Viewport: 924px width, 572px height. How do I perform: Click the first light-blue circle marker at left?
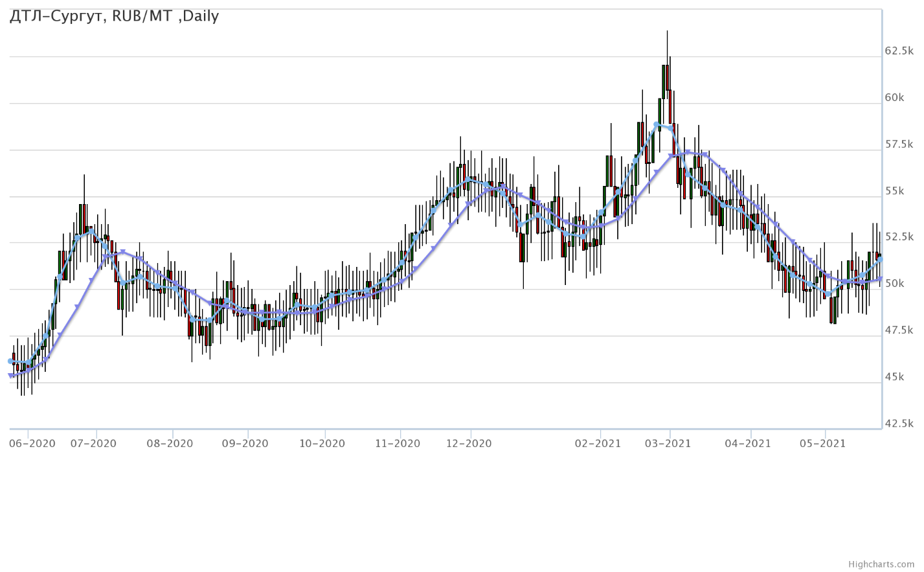coord(10,361)
